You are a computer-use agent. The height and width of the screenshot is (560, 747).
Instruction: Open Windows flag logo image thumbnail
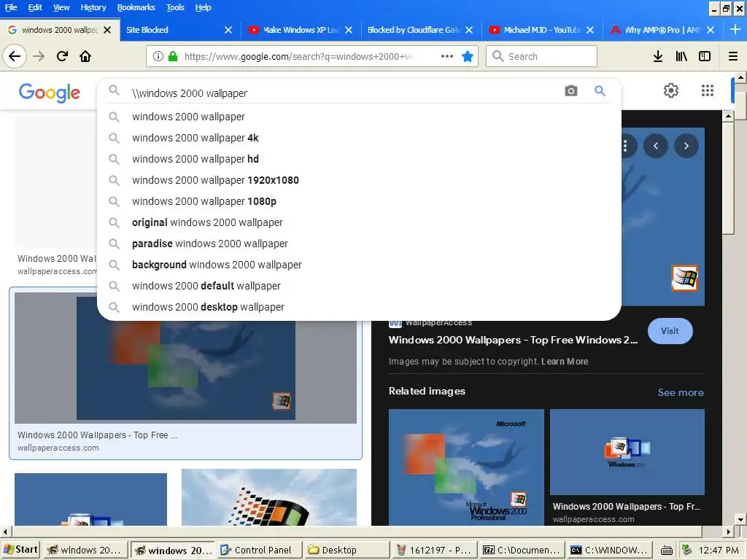point(268,497)
